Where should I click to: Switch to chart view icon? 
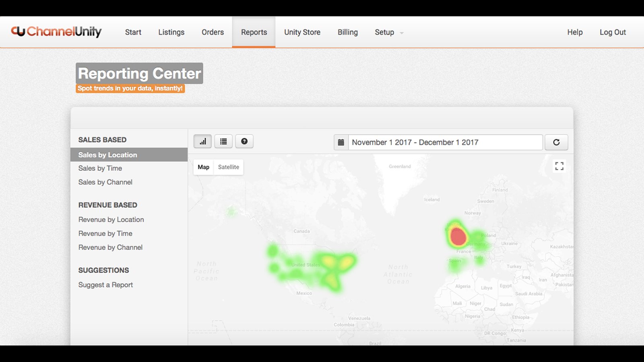point(202,141)
